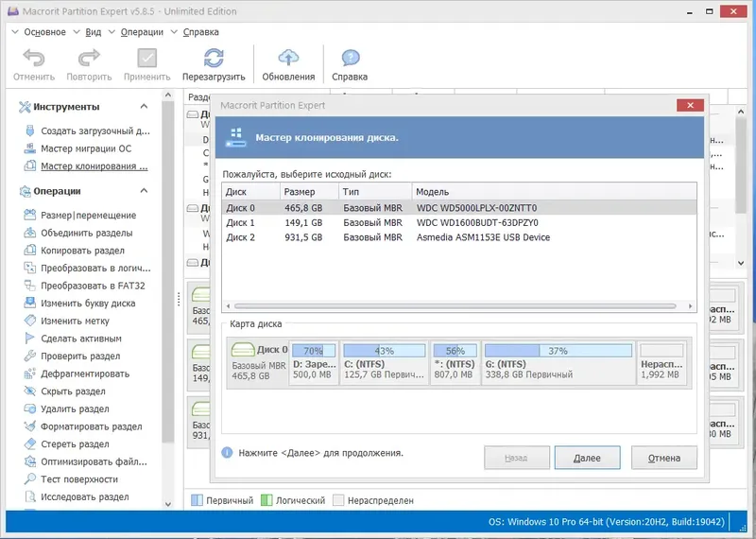Click the Отмена button
756x539 pixels.
(664, 458)
